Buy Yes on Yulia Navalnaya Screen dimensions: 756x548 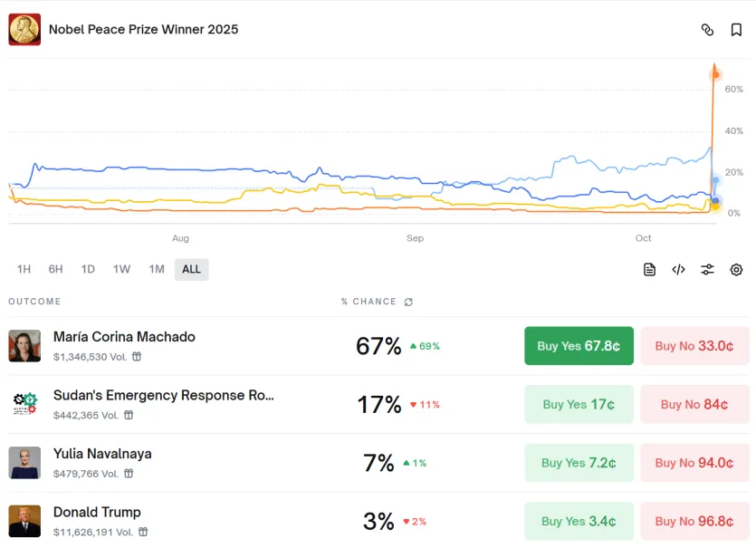click(579, 463)
